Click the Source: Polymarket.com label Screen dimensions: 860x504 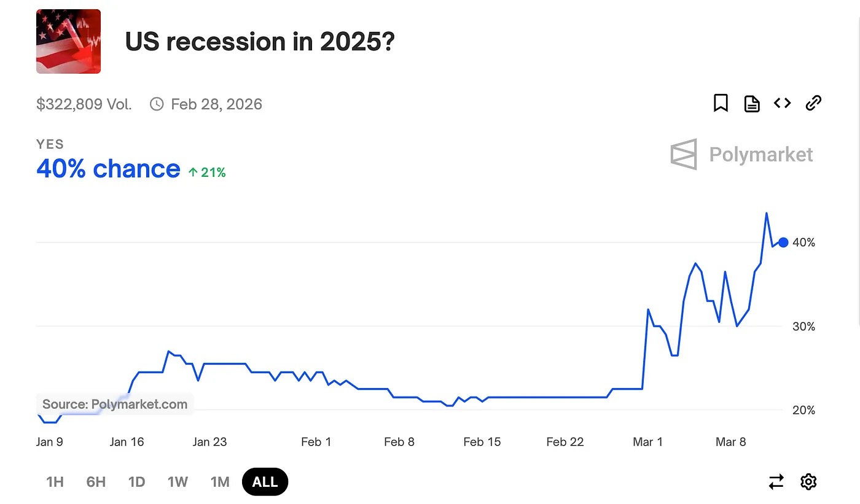(115, 404)
